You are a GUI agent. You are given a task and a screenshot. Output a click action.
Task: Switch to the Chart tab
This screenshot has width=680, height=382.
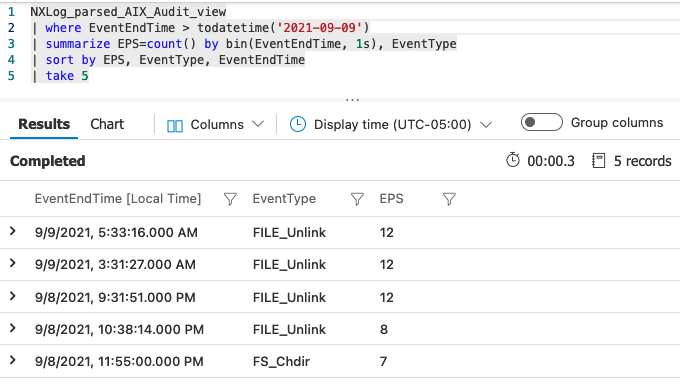107,124
